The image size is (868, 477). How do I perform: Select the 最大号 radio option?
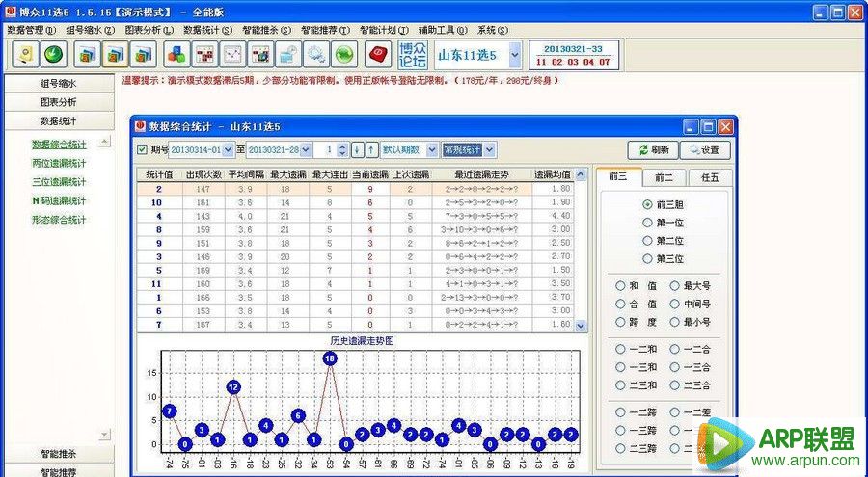coord(674,286)
